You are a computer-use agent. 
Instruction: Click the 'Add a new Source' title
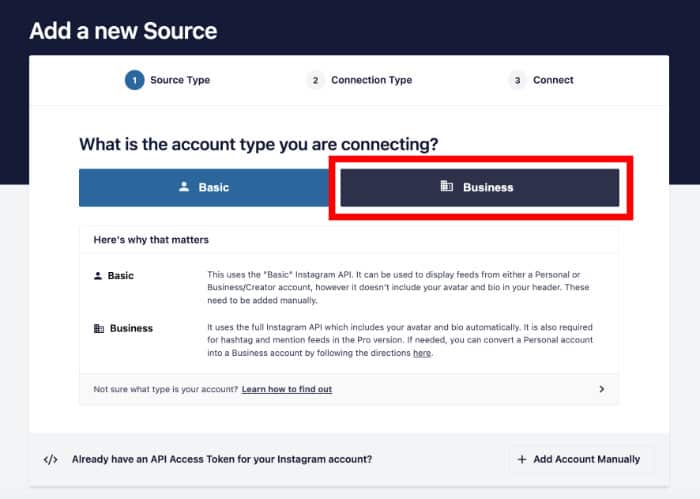[x=123, y=31]
